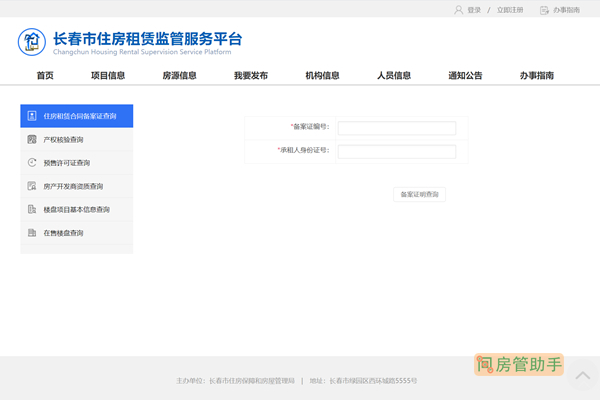Open the 首页 navigation tab
Viewport: 600px width, 400px height.
click(x=45, y=75)
